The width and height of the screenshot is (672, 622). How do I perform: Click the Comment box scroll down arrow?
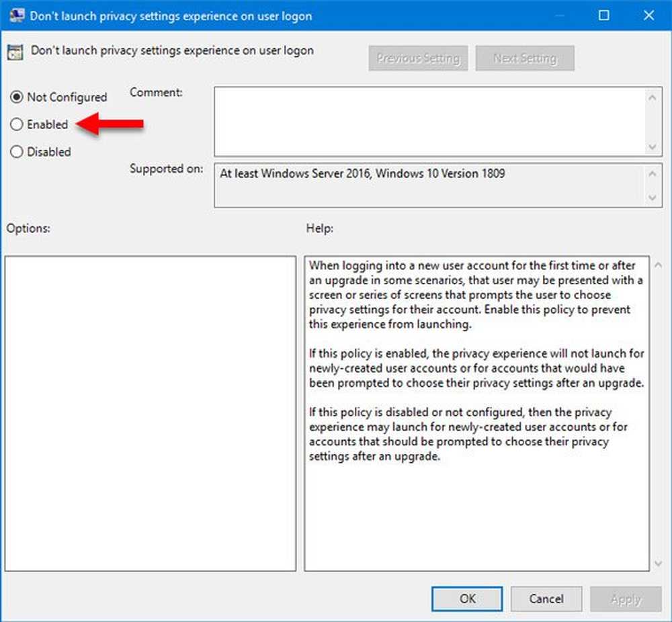pyautogui.click(x=653, y=147)
